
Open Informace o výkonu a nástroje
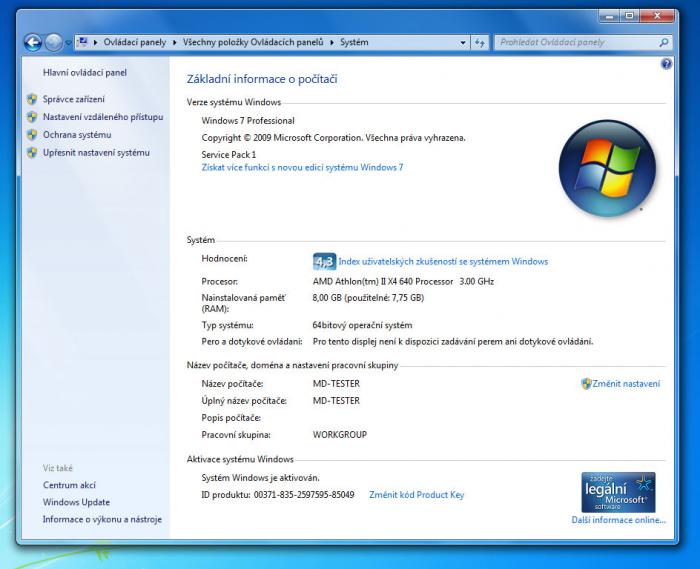click(102, 519)
